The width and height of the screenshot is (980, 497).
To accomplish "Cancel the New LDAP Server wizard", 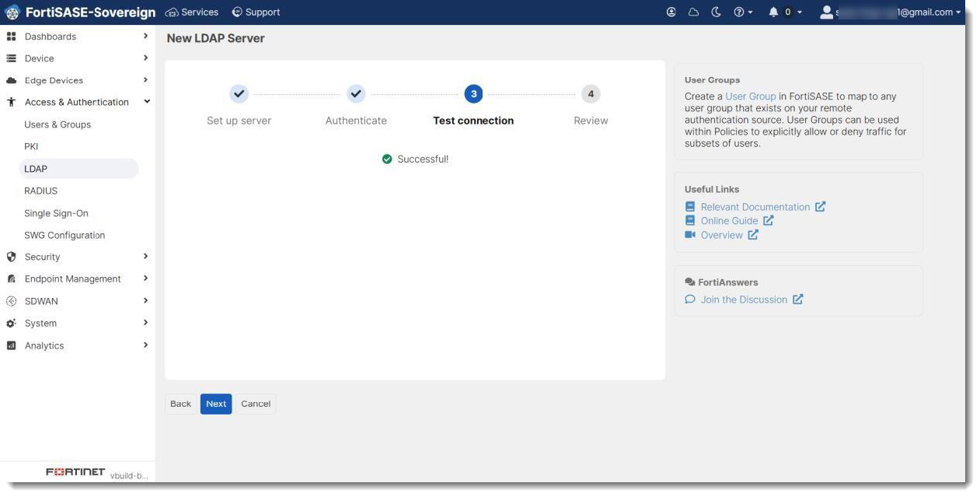I will (256, 404).
